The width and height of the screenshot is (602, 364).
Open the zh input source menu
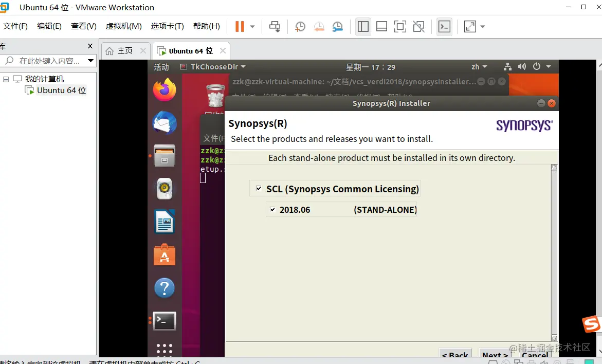click(479, 67)
